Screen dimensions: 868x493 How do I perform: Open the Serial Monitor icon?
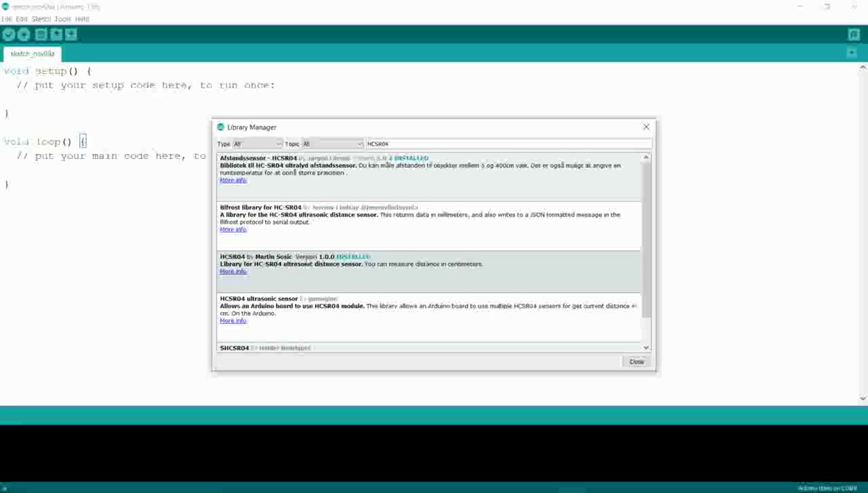point(854,34)
